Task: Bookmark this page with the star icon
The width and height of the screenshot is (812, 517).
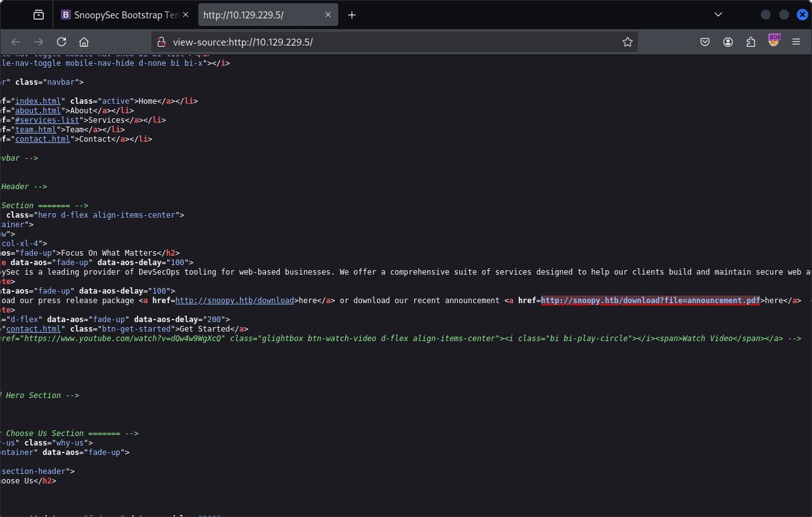Action: (627, 42)
